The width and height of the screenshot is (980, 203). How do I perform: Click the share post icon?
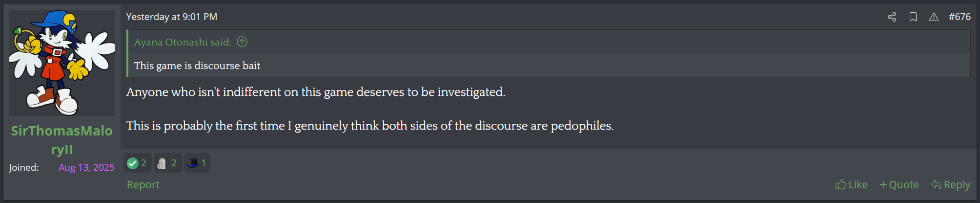pyautogui.click(x=892, y=17)
